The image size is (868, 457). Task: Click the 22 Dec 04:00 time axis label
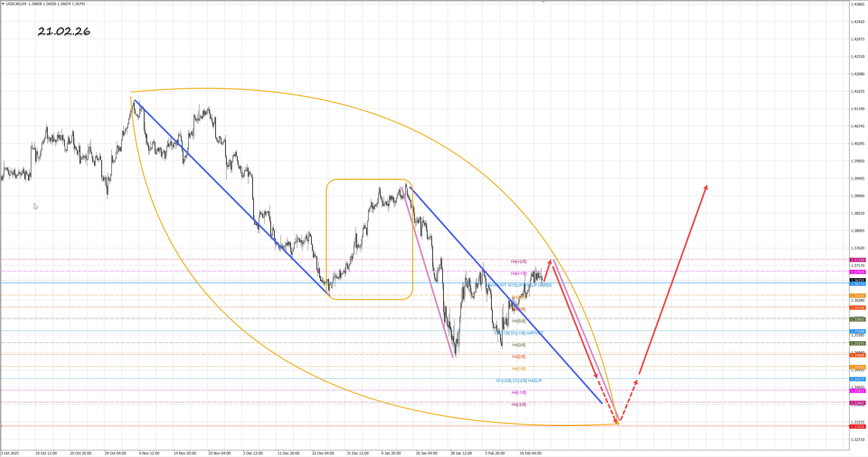[x=323, y=453]
